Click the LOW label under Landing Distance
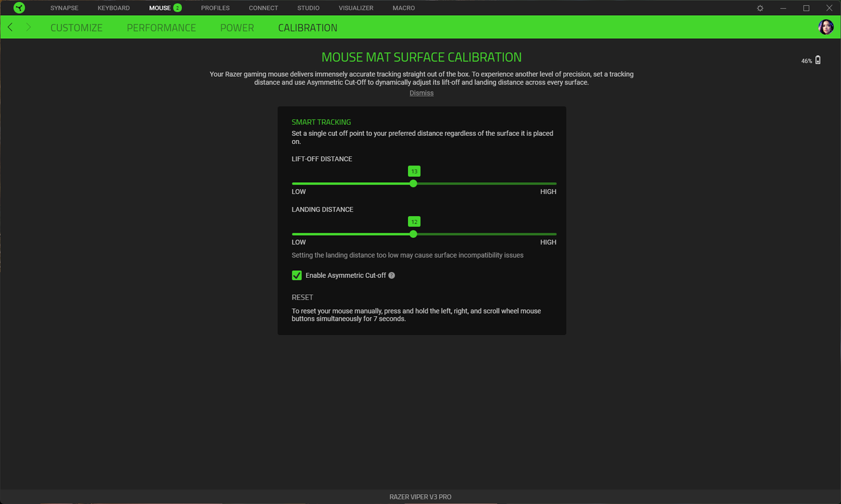Screen dimensions: 841x504 (299, 242)
